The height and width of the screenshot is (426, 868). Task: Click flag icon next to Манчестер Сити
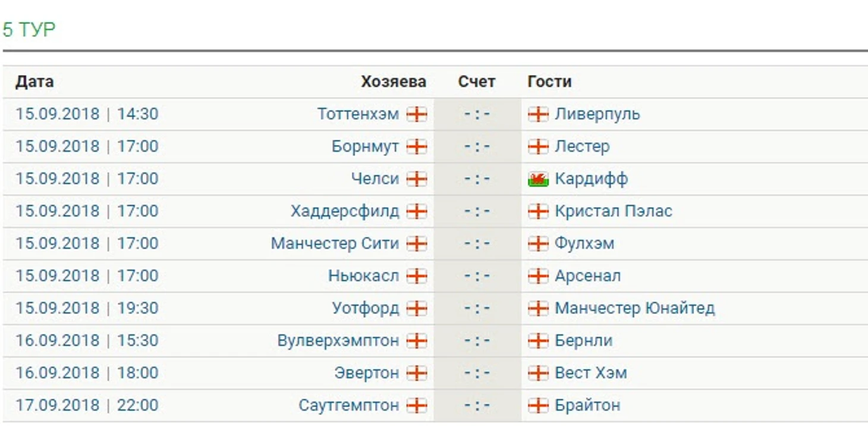coord(417,244)
